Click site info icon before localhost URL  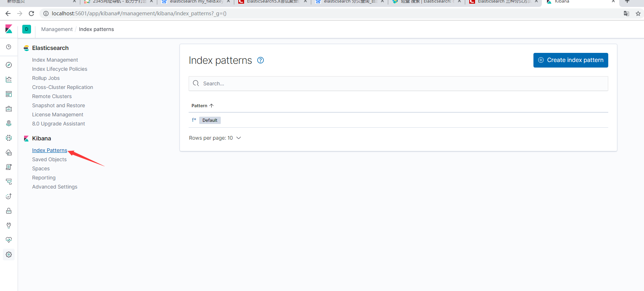[46, 13]
